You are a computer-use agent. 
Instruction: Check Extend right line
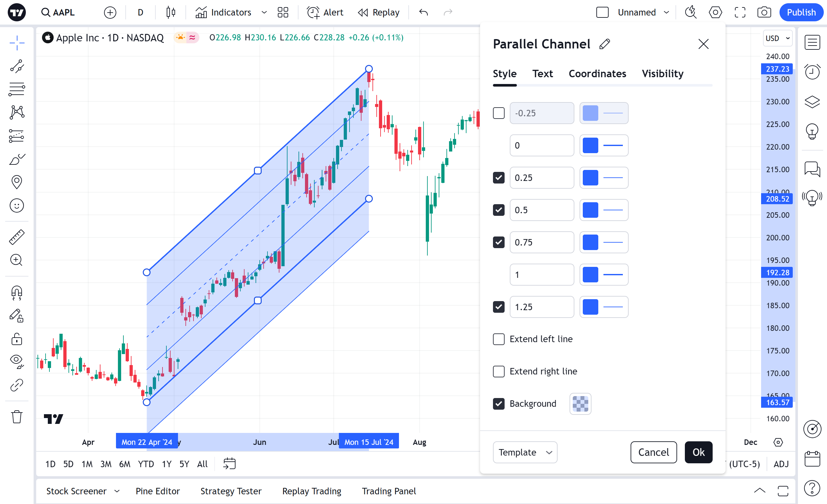498,372
